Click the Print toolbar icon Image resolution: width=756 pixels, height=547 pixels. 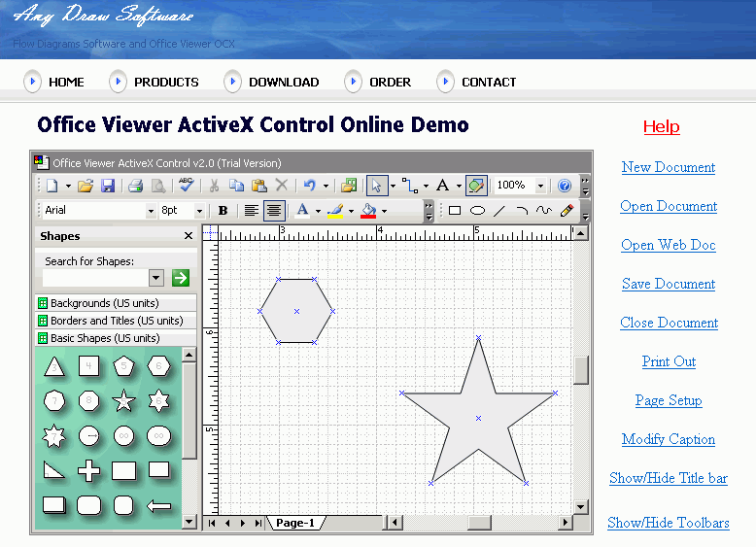pos(135,186)
